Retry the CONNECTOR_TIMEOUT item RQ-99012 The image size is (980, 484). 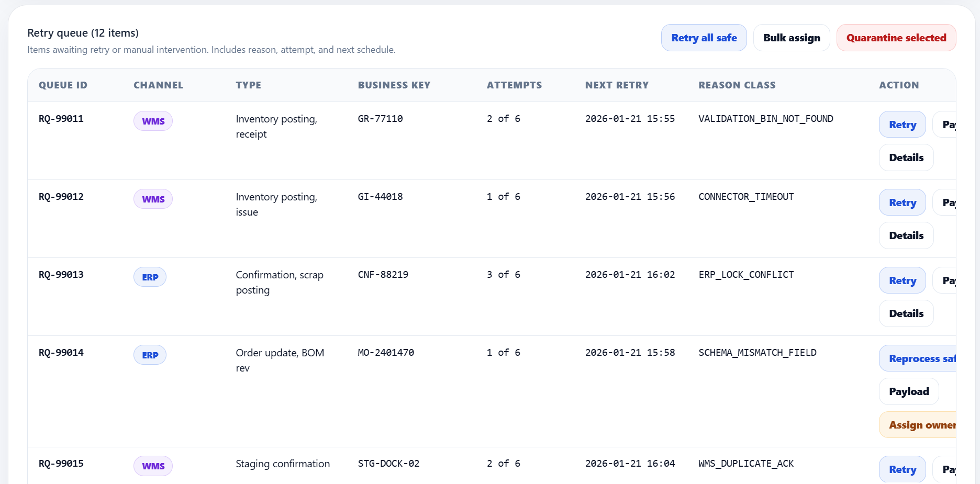pos(902,202)
